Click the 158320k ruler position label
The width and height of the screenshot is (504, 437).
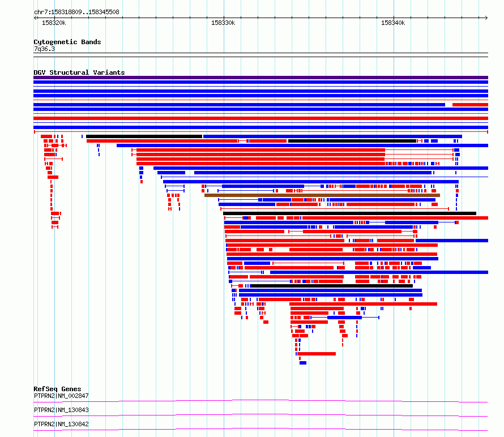pos(54,23)
